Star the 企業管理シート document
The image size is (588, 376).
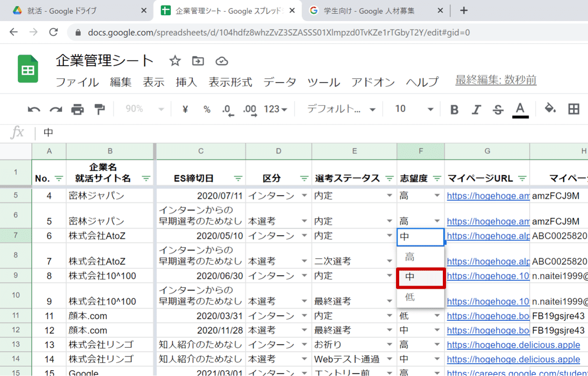click(175, 60)
